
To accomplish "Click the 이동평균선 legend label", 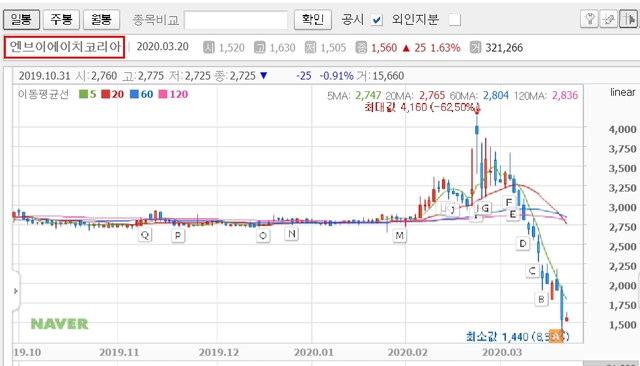I will (43, 94).
